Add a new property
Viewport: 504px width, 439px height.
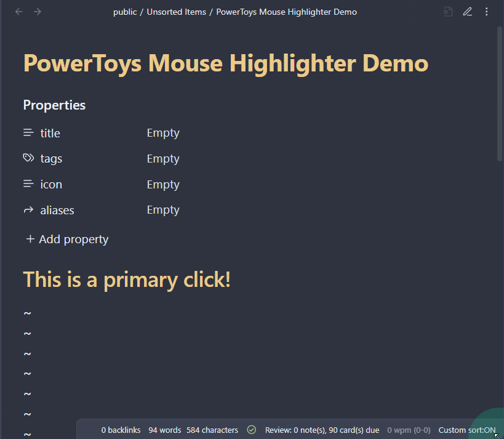(67, 240)
